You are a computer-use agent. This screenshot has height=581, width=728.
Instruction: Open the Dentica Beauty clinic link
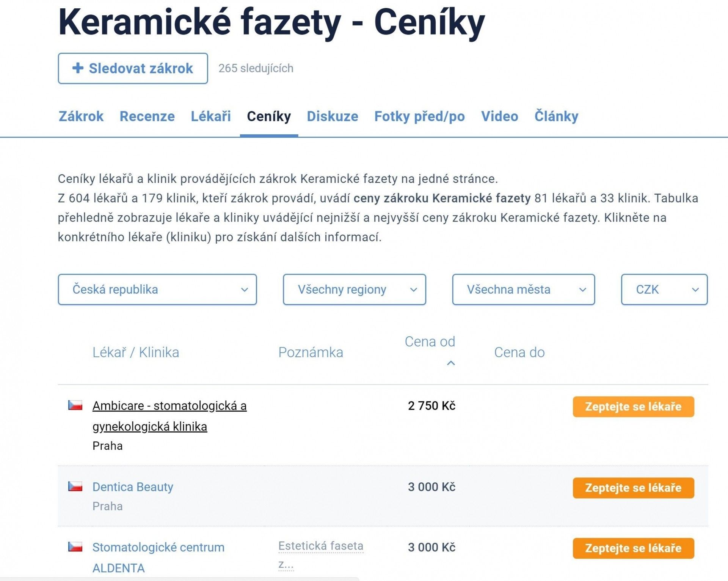tap(133, 487)
